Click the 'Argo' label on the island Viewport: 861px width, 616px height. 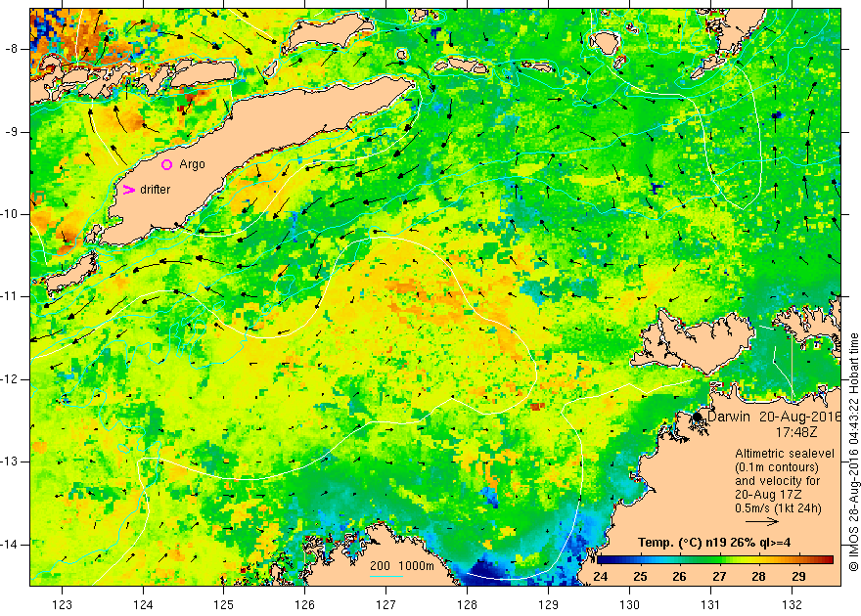(192, 164)
